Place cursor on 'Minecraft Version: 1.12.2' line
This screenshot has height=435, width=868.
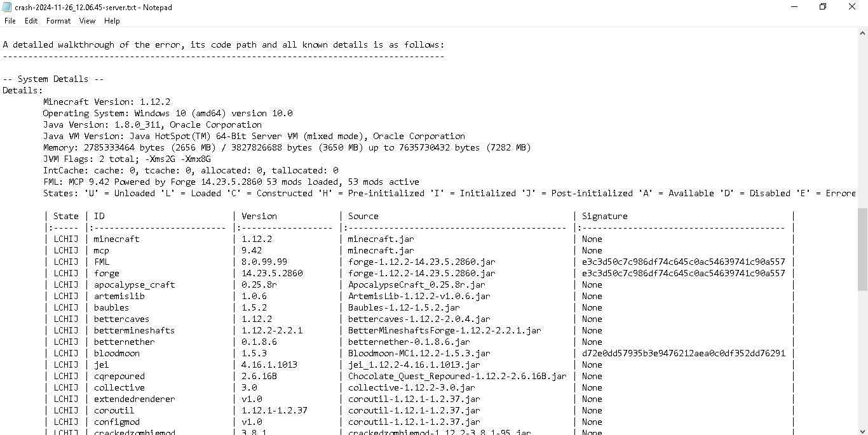pos(107,102)
